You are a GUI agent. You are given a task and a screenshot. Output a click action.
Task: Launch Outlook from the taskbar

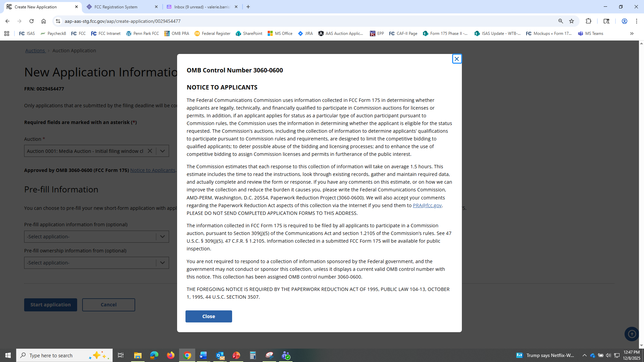tap(220, 355)
